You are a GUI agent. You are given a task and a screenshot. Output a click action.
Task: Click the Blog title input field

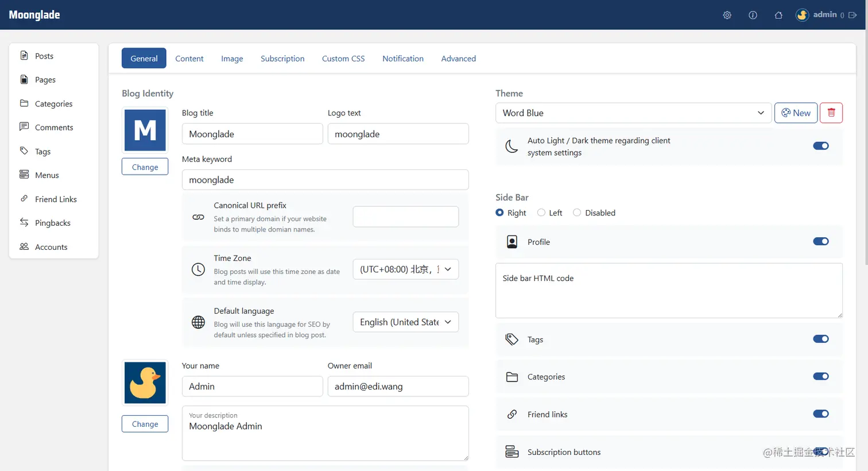click(253, 134)
